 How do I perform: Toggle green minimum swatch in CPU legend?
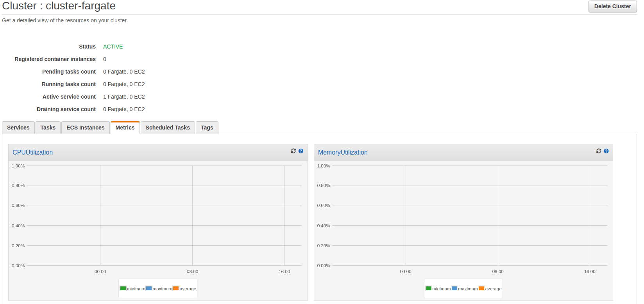[123, 288]
